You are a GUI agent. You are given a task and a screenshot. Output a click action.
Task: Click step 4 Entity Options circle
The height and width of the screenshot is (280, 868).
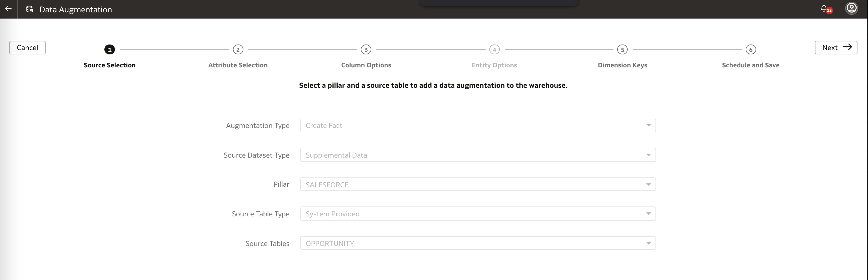tap(494, 49)
